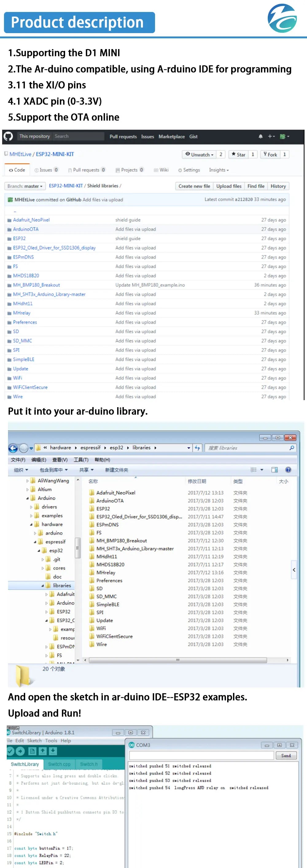Select the libraries folder in tree
Image resolution: width=307 pixels, height=868 pixels.
tap(62, 585)
